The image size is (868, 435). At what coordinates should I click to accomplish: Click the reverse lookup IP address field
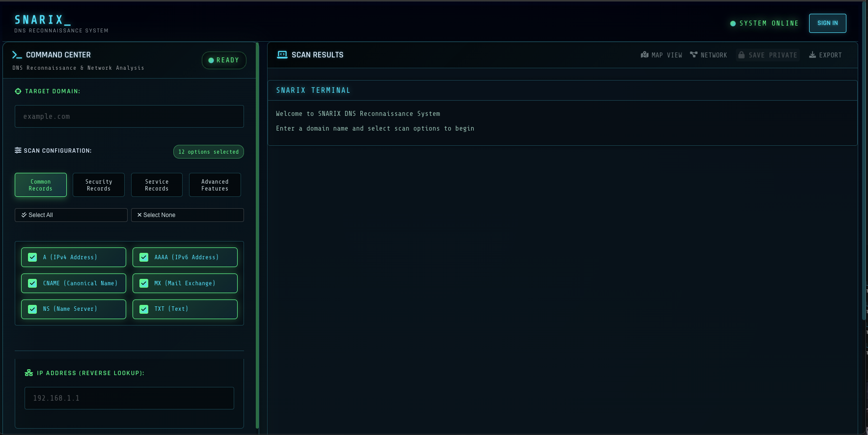pos(129,398)
